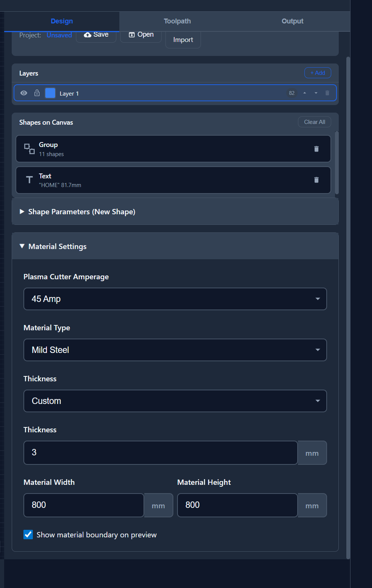This screenshot has width=372, height=588.
Task: Expand Shape Parameters (New Shape)
Action: pyautogui.click(x=82, y=212)
